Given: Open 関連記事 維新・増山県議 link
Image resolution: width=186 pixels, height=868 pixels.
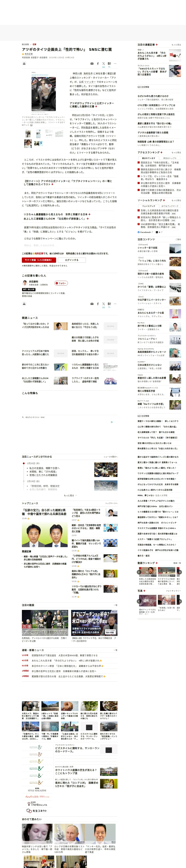Looking at the screenshot, I should 46,558.
